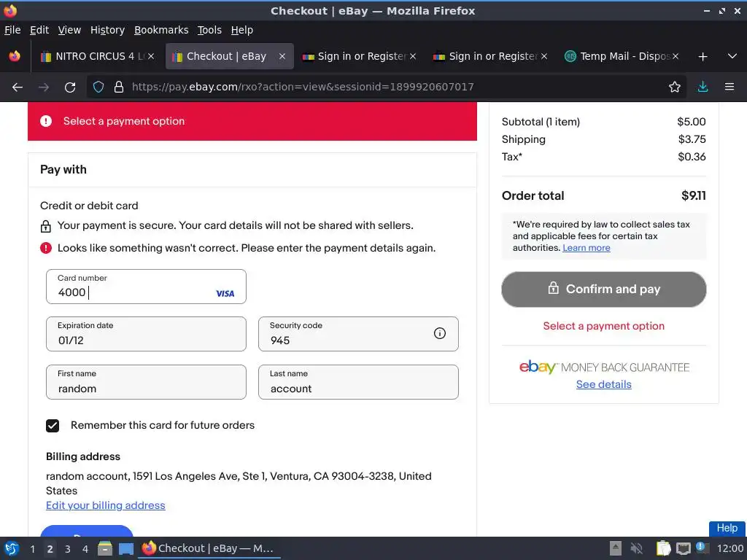Focus the Security code field
This screenshot has width=747, height=560.
[358, 334]
